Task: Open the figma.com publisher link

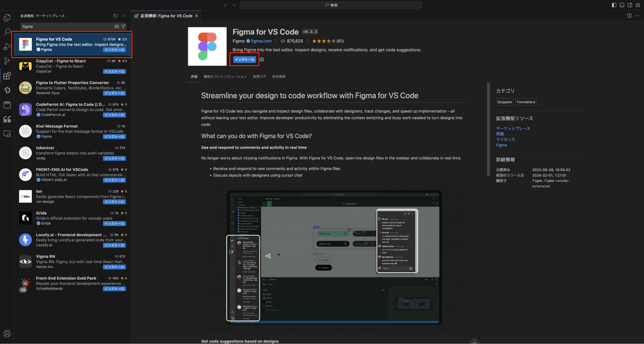Action: pyautogui.click(x=261, y=41)
